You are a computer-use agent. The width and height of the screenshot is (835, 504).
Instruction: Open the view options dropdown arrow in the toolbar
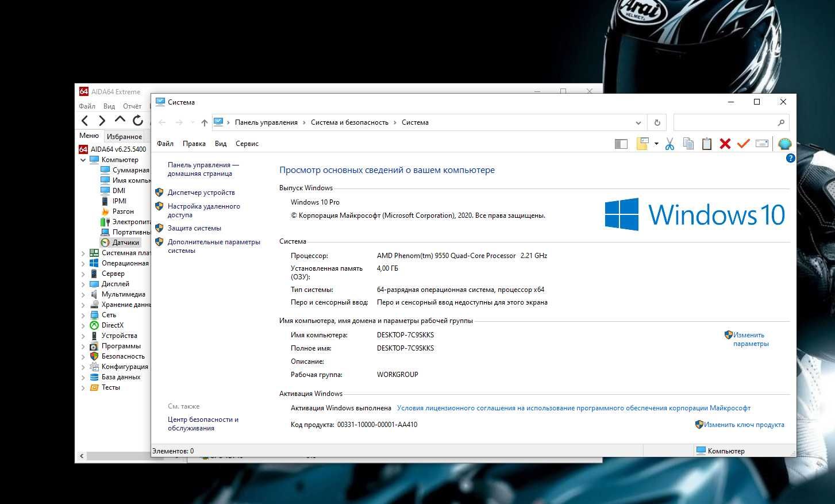click(656, 144)
